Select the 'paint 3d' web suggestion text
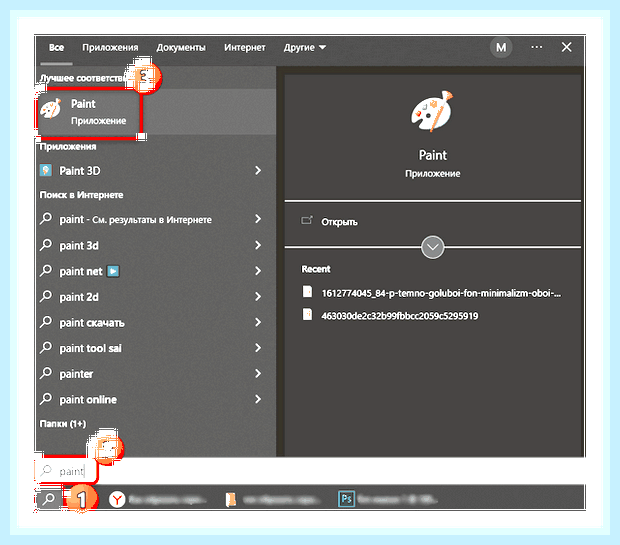Image resolution: width=620 pixels, height=545 pixels. [79, 246]
